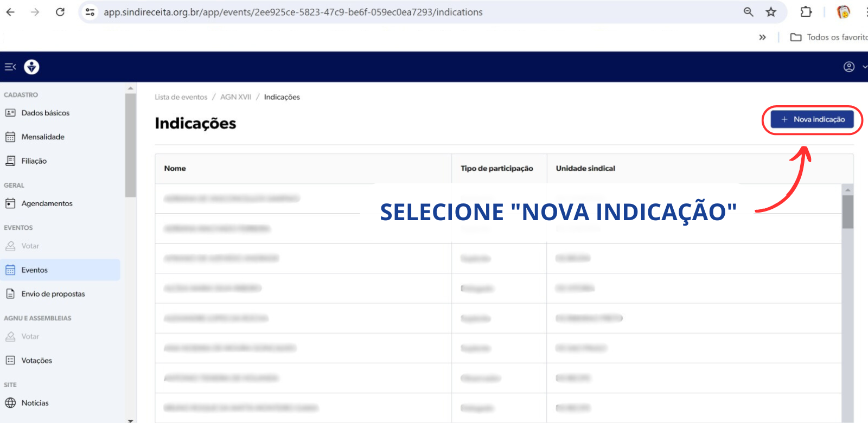This screenshot has width=868, height=423.
Task: Click the AGN XVII breadcrumb link
Action: [235, 97]
